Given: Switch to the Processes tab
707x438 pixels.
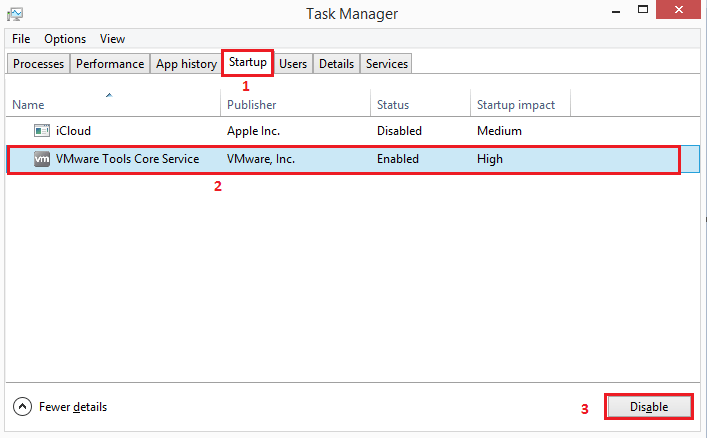Looking at the screenshot, I should click(39, 64).
